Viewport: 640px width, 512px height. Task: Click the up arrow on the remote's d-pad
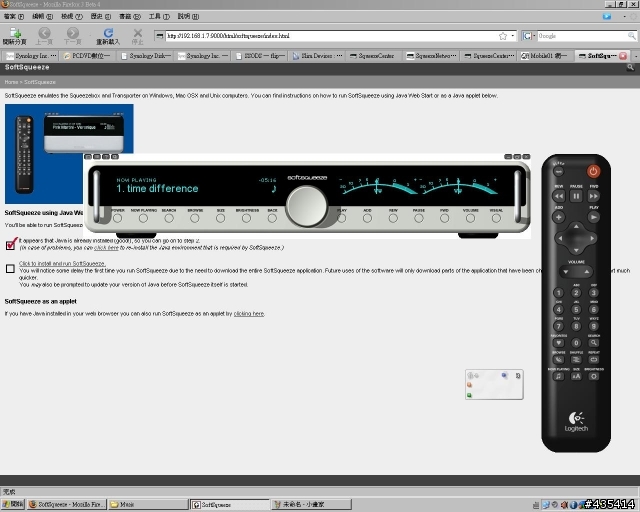(576, 226)
